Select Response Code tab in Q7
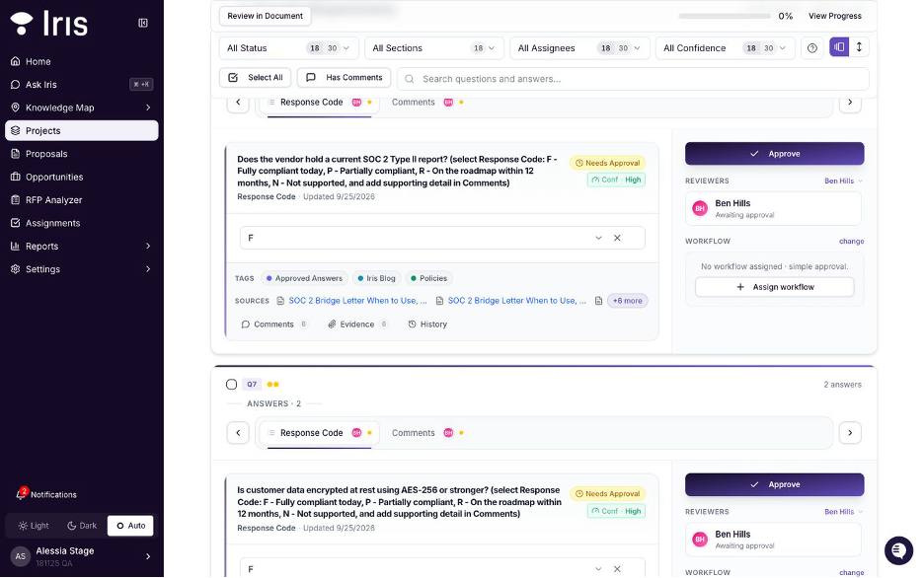This screenshot has width=924, height=578. click(320, 433)
